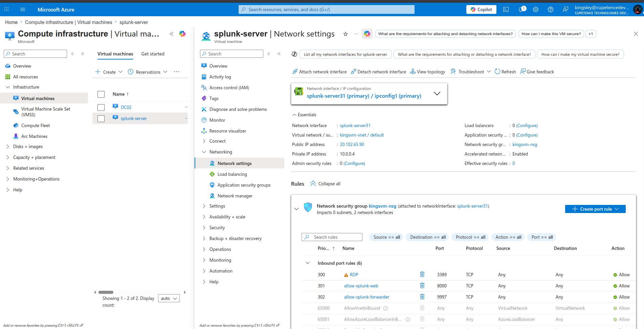Collapse the Compute infrastructure blade
This screenshot has width=644, height=329.
pos(172,34)
